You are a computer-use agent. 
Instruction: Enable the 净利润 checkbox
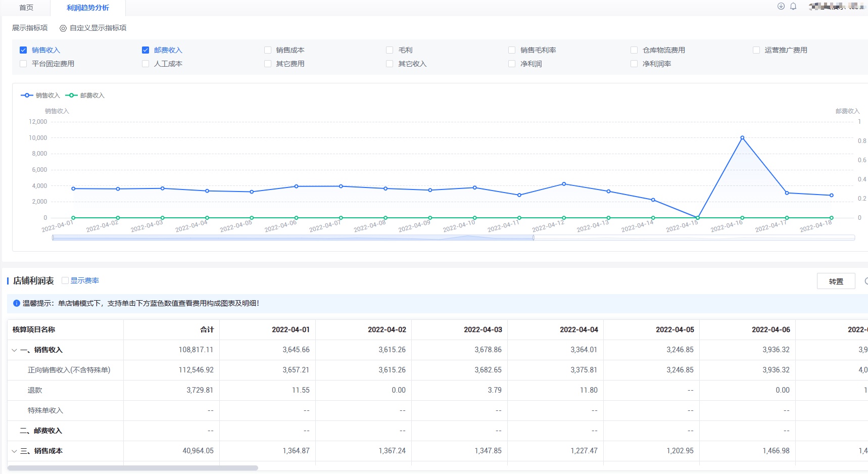click(512, 64)
